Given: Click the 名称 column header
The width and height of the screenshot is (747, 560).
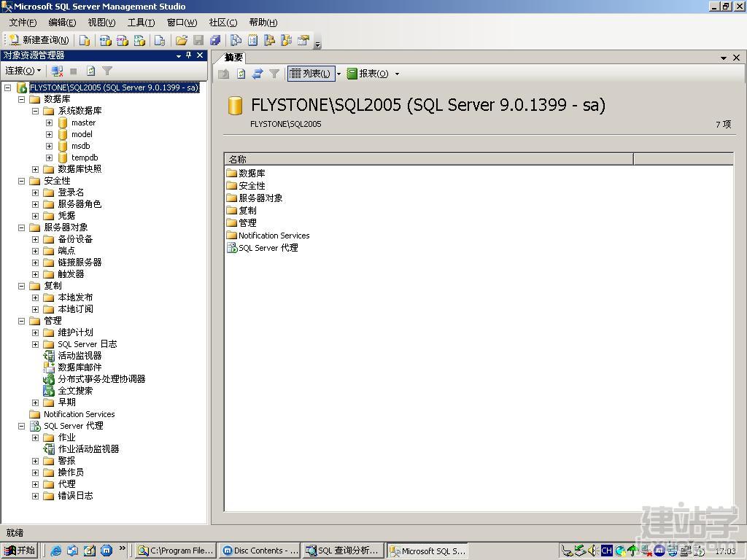Looking at the screenshot, I should [x=428, y=159].
